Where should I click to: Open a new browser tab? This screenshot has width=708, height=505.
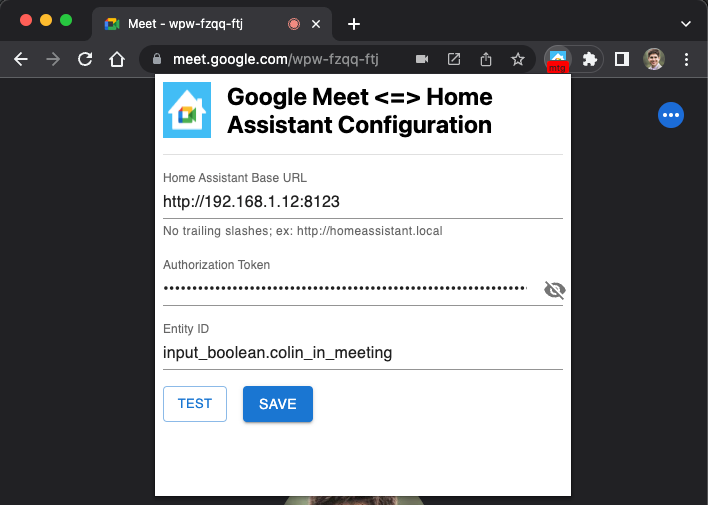click(x=354, y=24)
